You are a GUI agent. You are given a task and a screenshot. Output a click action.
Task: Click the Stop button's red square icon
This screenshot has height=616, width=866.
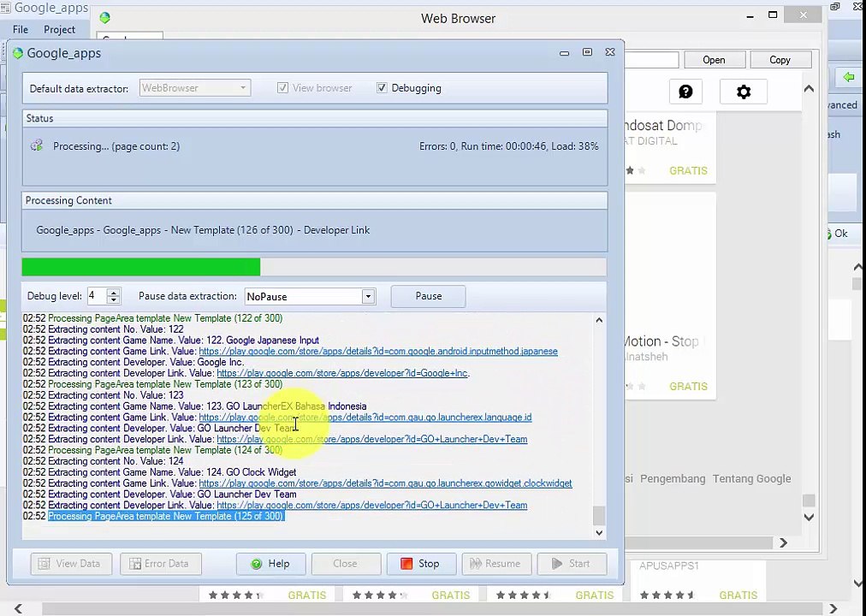point(406,564)
